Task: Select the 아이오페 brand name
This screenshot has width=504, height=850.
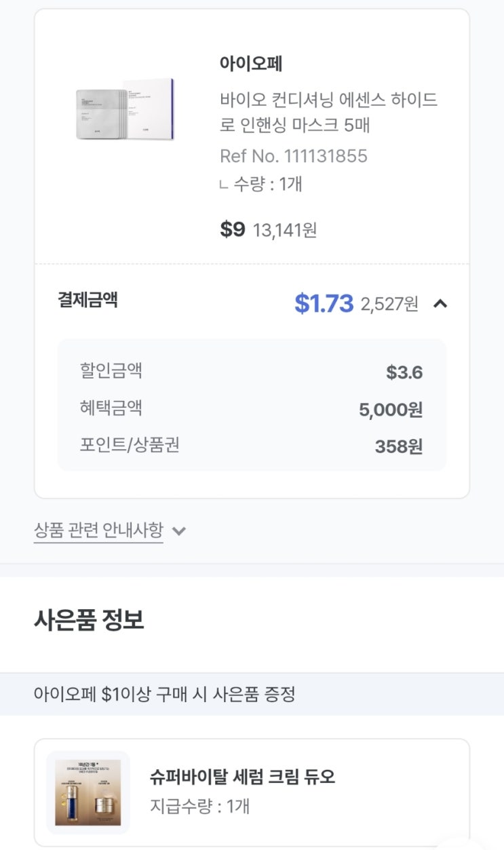Action: pyautogui.click(x=251, y=64)
